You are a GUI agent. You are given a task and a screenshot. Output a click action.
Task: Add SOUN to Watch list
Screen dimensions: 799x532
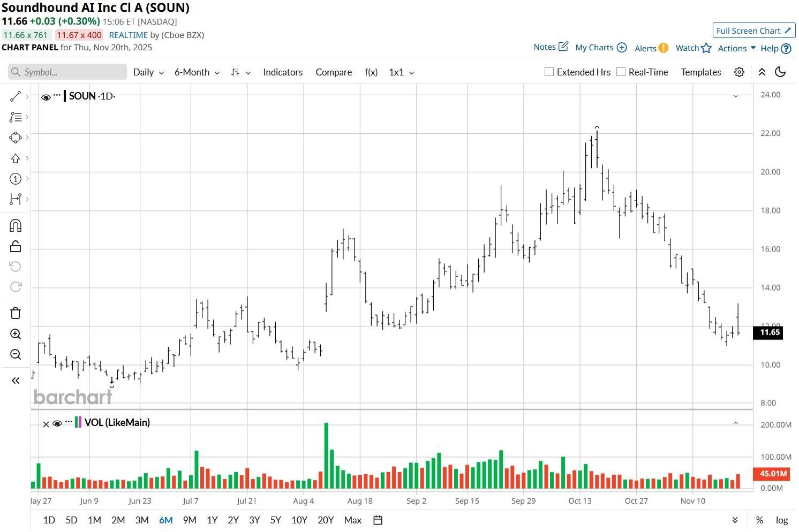point(694,48)
